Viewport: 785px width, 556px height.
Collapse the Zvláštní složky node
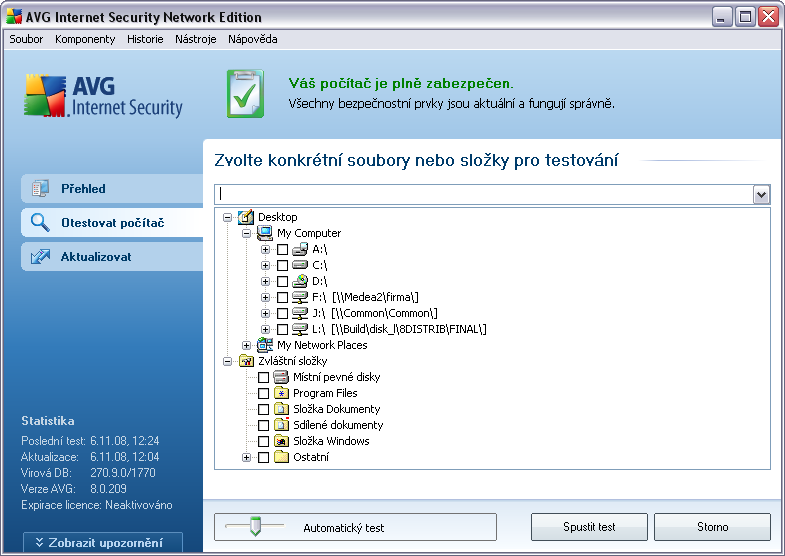(x=227, y=361)
